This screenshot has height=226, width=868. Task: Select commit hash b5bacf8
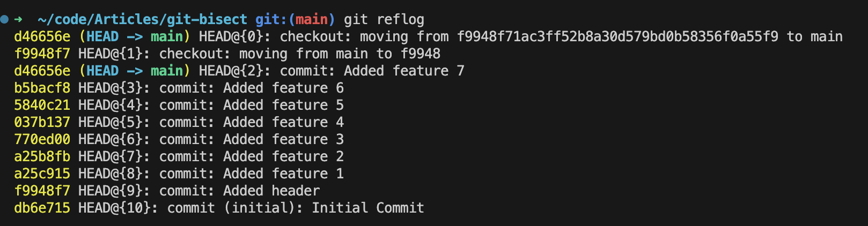coord(42,88)
